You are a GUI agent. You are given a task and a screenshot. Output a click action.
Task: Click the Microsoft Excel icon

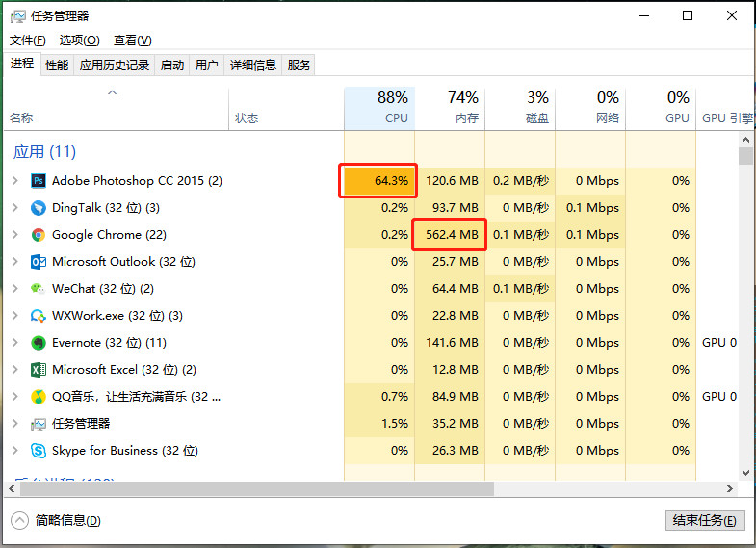coord(39,370)
